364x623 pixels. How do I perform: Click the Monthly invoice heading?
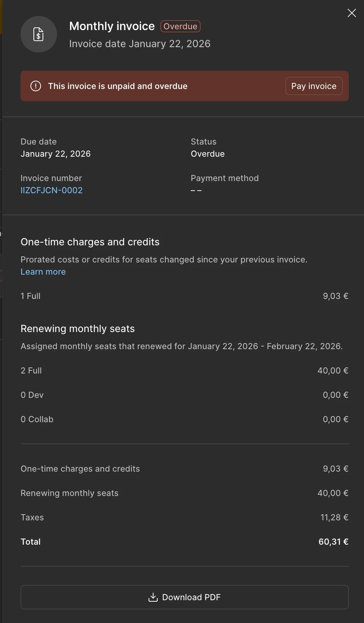click(112, 26)
